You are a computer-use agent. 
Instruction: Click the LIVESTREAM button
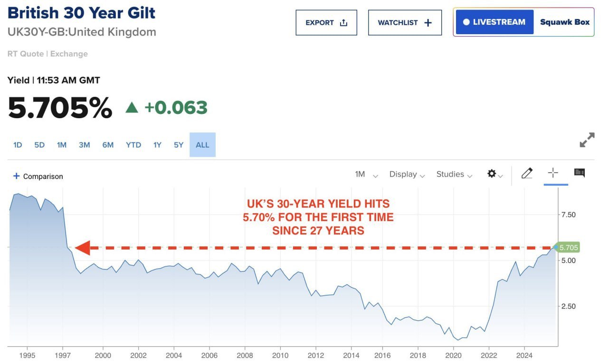[494, 22]
